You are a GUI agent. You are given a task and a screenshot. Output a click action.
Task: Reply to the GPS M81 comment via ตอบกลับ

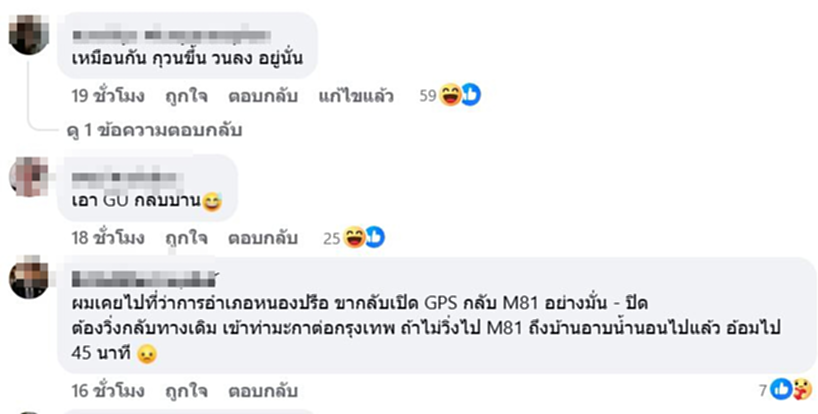pos(262,388)
